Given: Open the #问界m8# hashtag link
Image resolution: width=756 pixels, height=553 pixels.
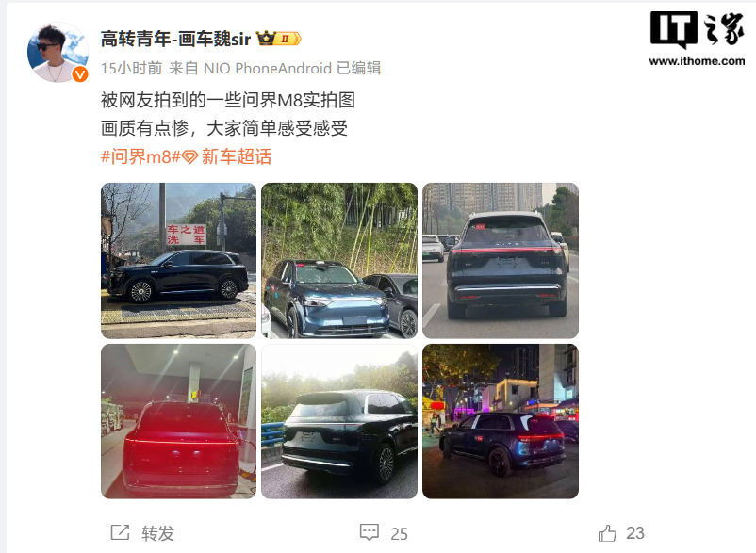Looking at the screenshot, I should click(140, 157).
